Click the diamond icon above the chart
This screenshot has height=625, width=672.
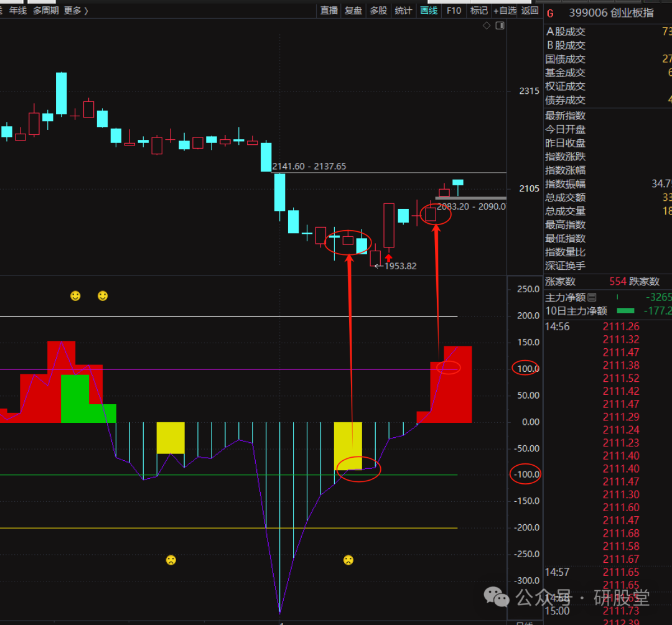pos(487,25)
